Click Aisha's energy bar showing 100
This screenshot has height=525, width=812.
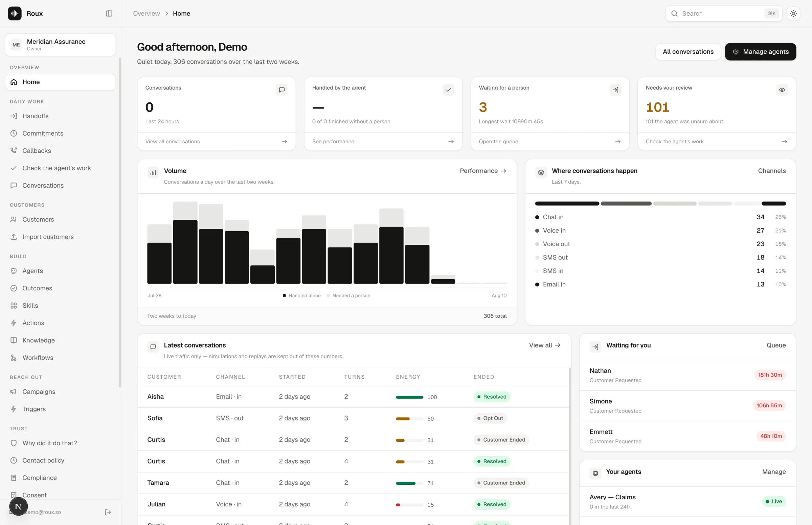click(x=409, y=397)
